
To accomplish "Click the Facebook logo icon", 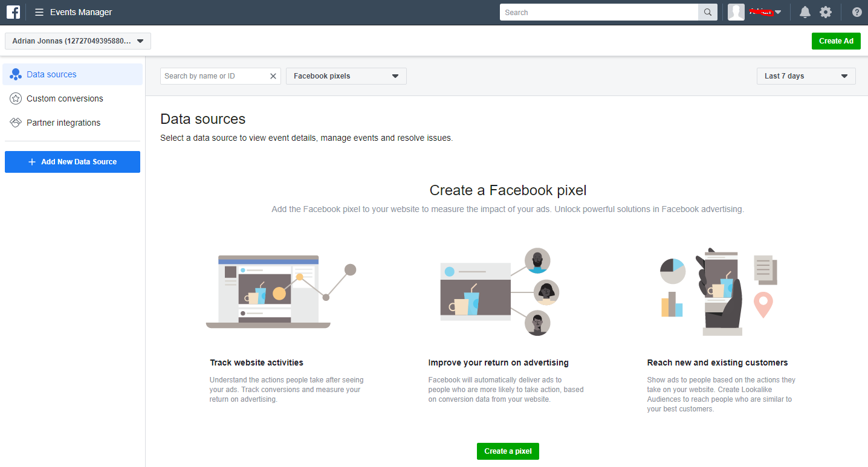I will tap(13, 12).
